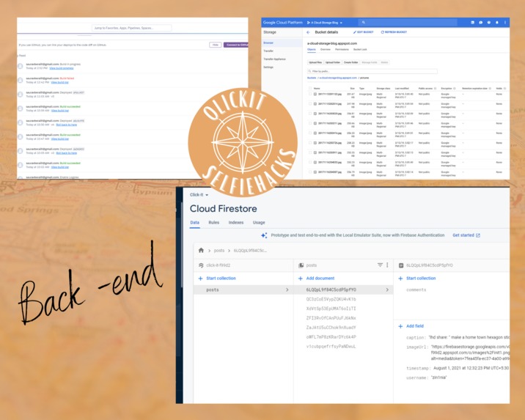Tick checkbox for the file ending 514.jpg

pos(310,104)
